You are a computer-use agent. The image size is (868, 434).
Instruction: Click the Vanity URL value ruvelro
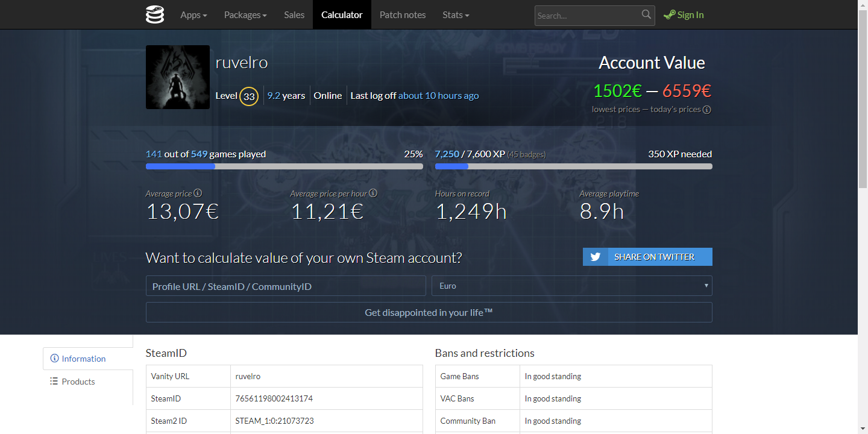click(248, 376)
